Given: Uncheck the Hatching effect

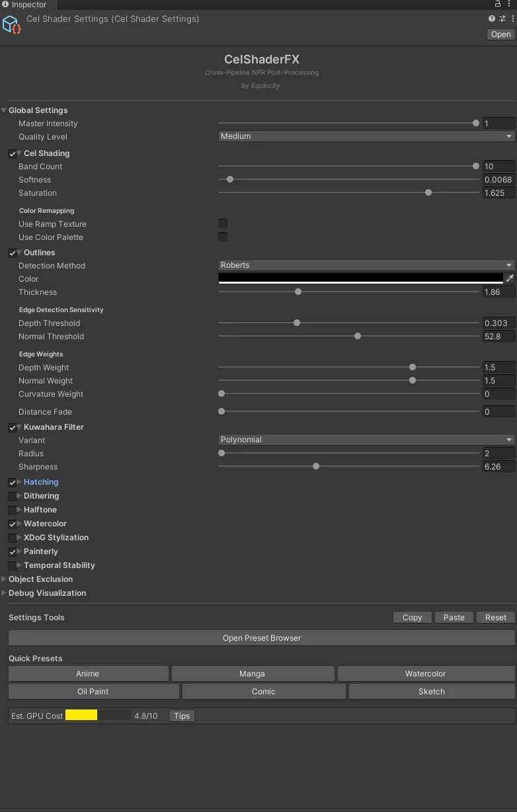Looking at the screenshot, I should [x=13, y=482].
